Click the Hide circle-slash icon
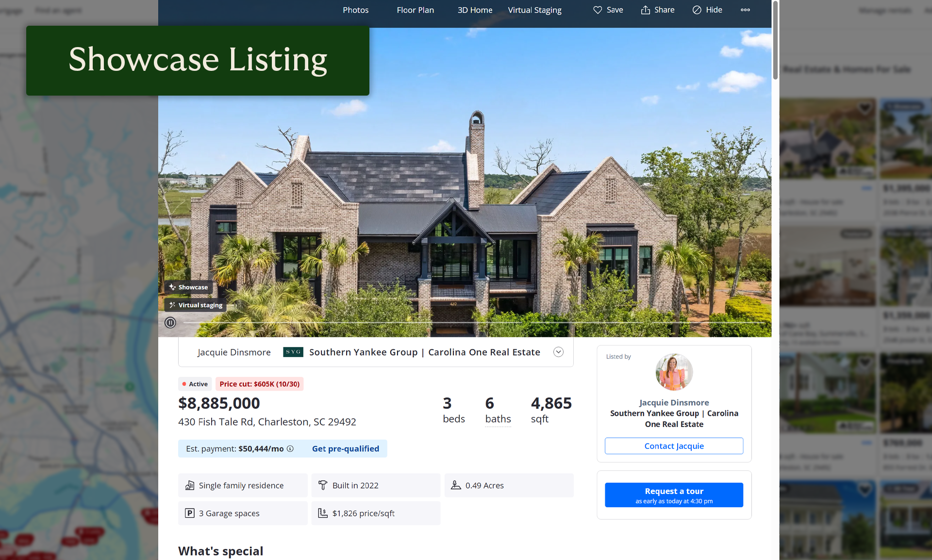This screenshot has width=932, height=560. pyautogui.click(x=697, y=10)
